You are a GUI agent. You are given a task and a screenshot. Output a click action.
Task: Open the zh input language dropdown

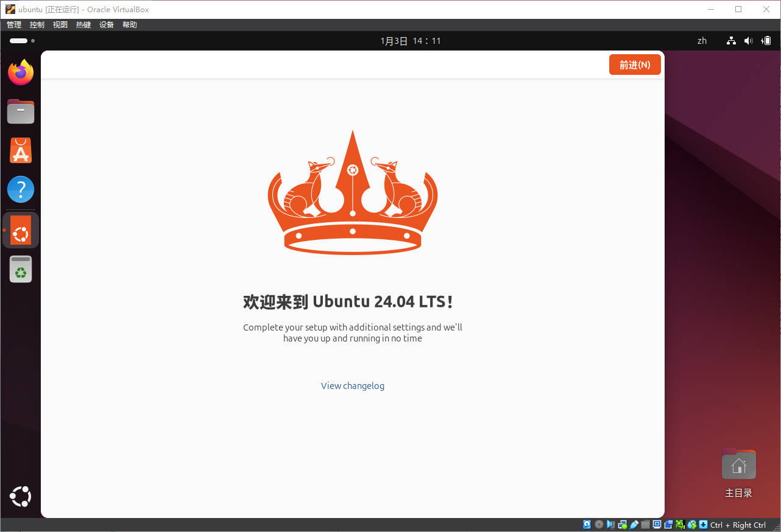click(702, 41)
